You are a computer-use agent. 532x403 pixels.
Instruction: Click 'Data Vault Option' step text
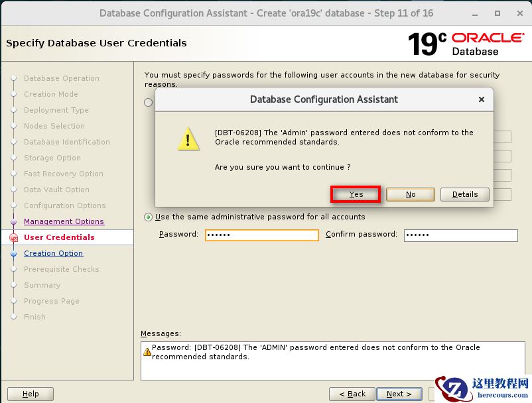click(x=56, y=190)
